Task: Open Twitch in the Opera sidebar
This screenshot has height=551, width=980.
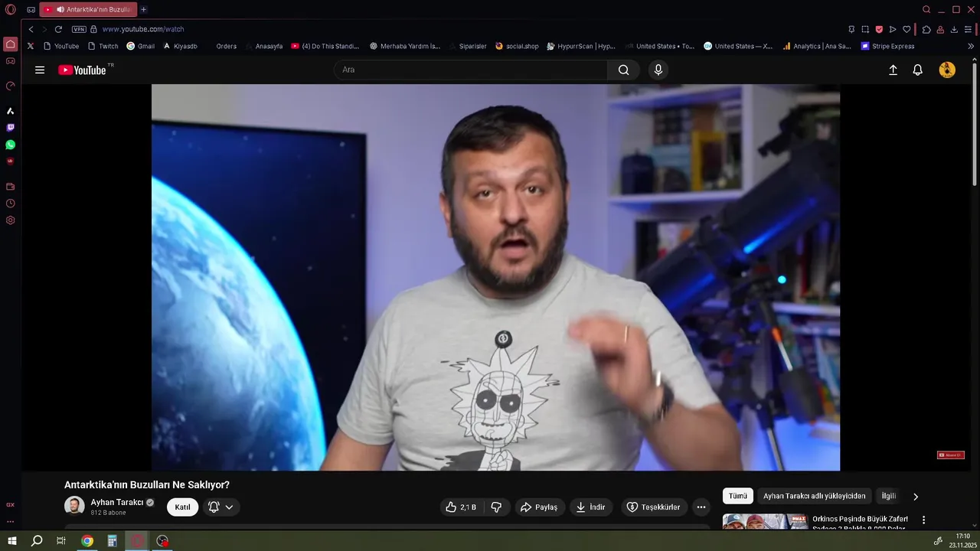Action: [x=10, y=128]
